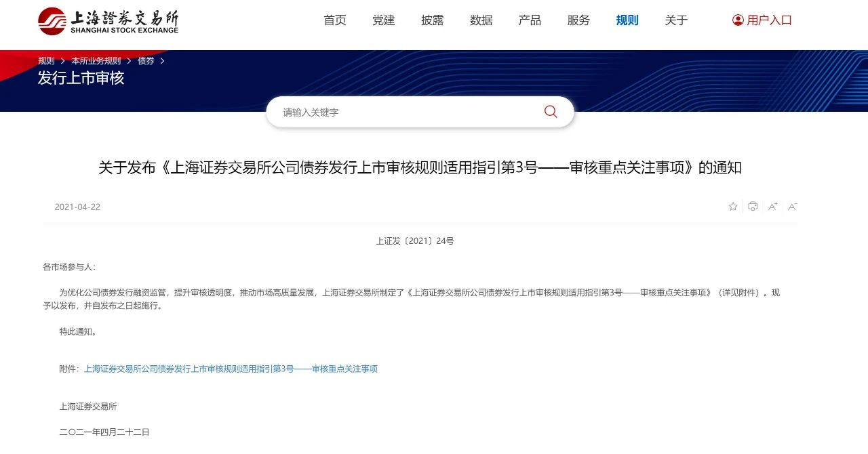Open the 披露 menu item
The height and width of the screenshot is (454, 868).
click(x=433, y=20)
